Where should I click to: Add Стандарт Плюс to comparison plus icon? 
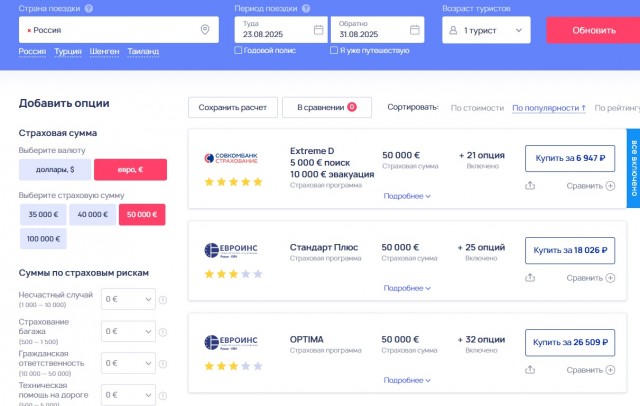(610, 278)
